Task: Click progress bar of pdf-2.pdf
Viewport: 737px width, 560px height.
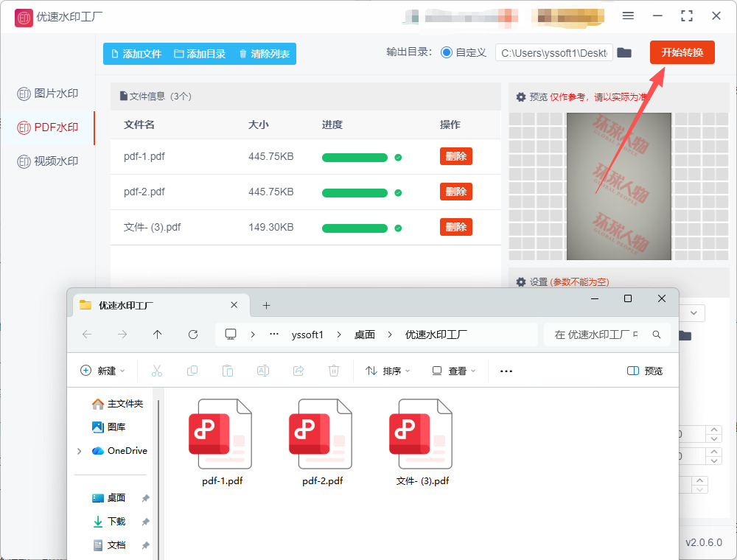Action: [x=354, y=192]
